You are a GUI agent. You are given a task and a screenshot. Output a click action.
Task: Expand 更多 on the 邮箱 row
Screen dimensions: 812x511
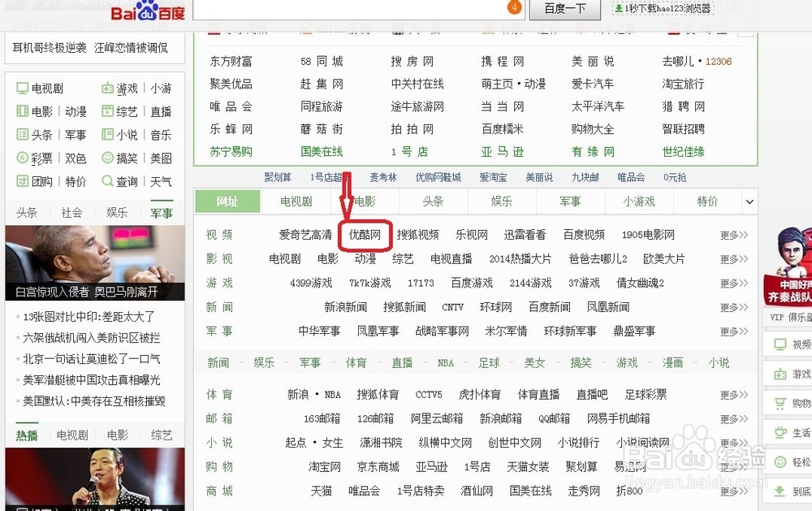coord(734,418)
